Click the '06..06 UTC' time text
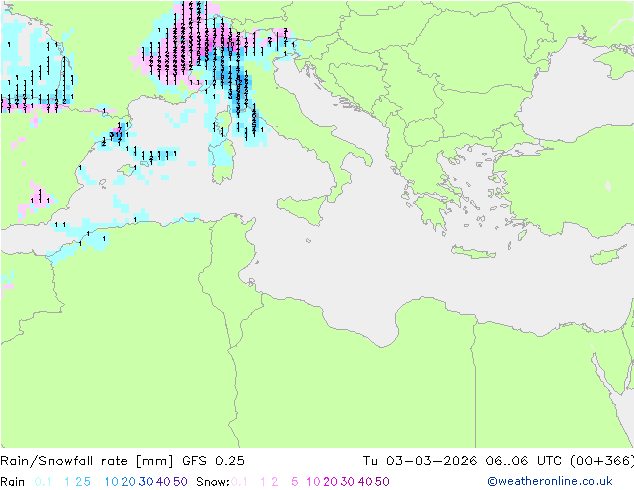The width and height of the screenshot is (634, 490). [x=524, y=461]
